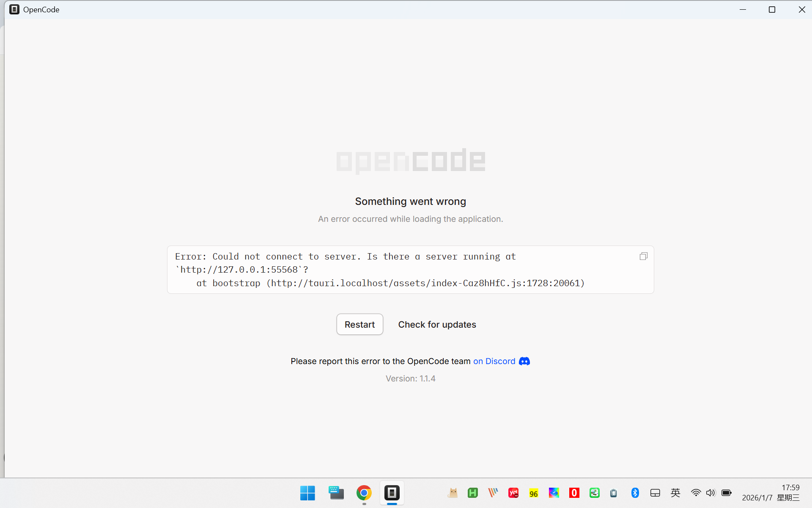Click the OpenCode taskbar icon
Image resolution: width=812 pixels, height=508 pixels.
click(392, 493)
